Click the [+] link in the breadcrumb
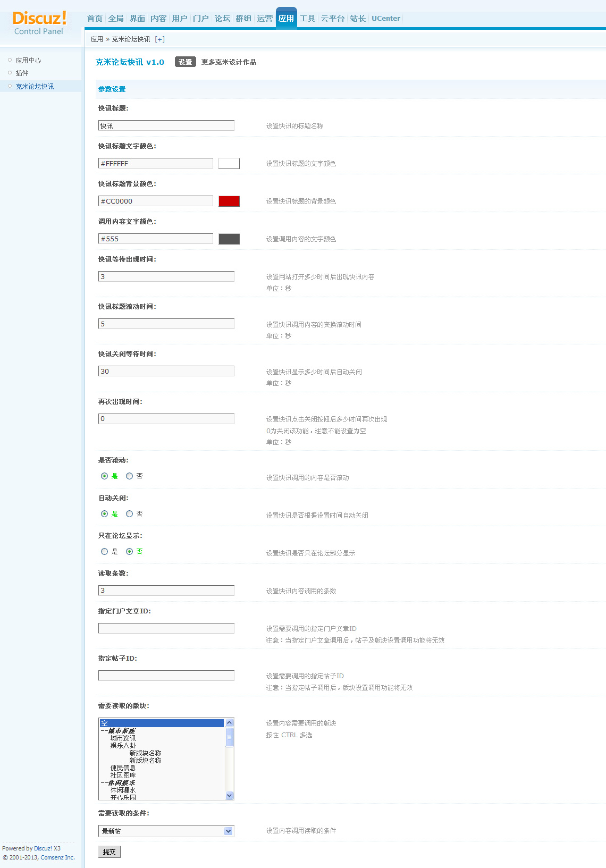Image resolution: width=606 pixels, height=868 pixels. click(159, 39)
